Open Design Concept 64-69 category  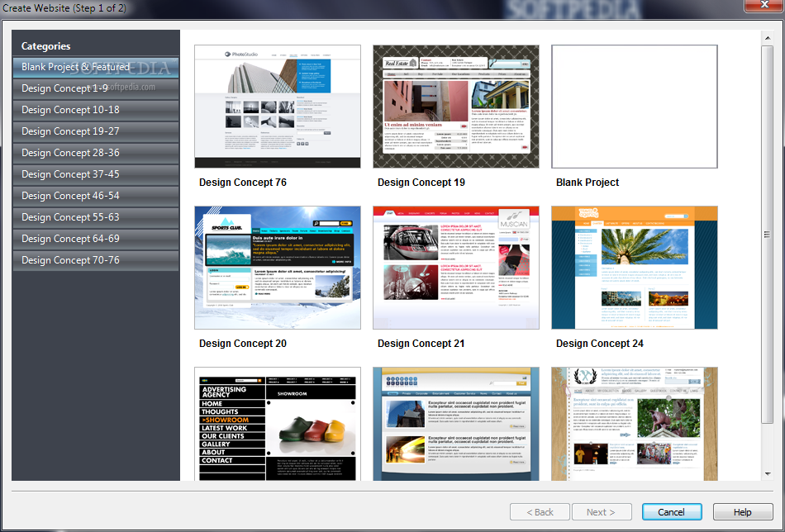pyautogui.click(x=96, y=240)
